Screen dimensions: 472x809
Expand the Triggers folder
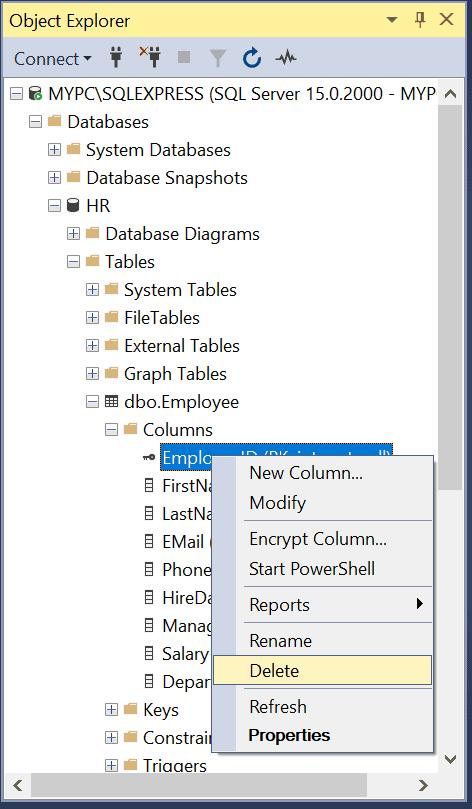[111, 765]
